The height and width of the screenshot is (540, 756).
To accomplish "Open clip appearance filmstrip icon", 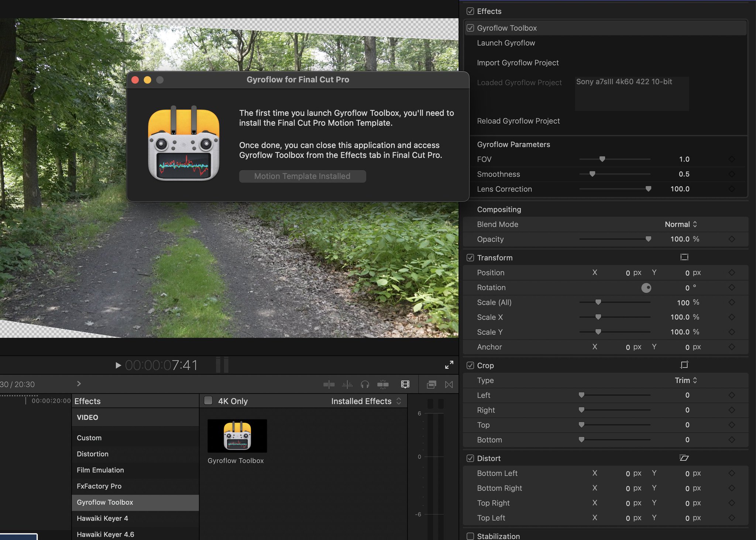I will pos(405,384).
